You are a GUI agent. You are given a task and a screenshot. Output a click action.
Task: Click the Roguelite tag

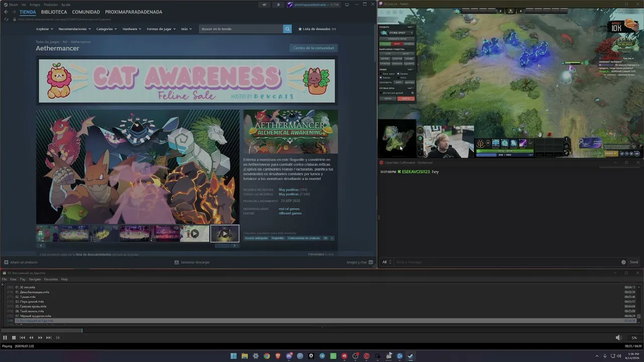point(278,238)
